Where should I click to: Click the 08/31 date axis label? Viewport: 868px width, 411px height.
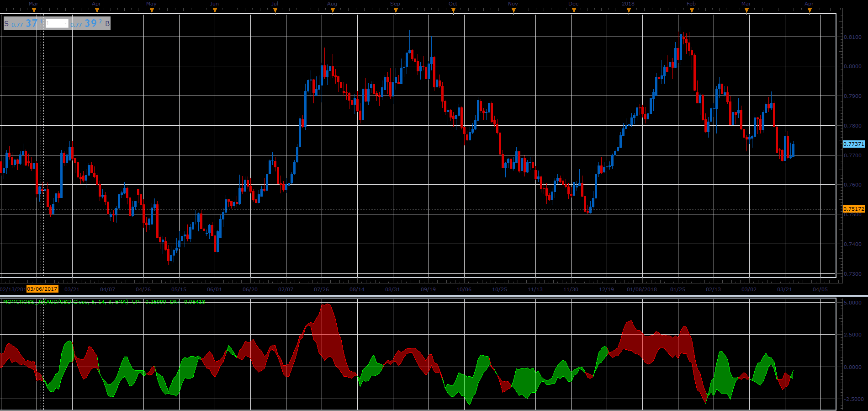pos(392,289)
